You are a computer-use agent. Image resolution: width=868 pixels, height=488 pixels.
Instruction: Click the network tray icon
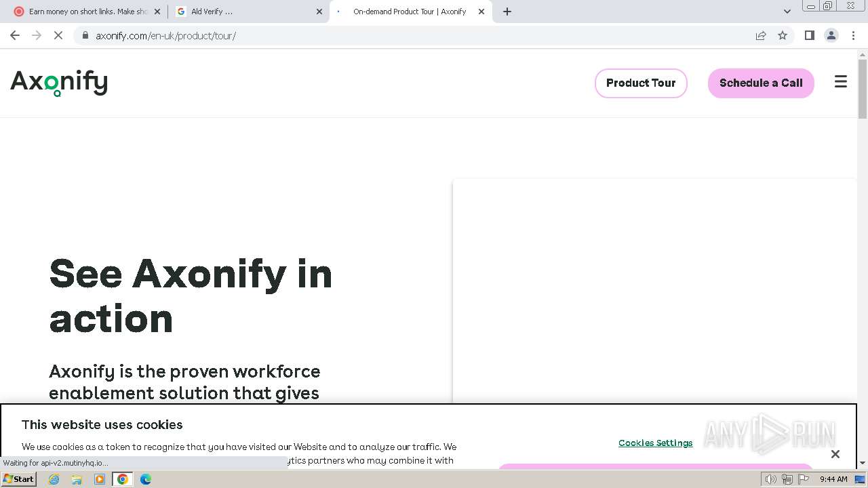pyautogui.click(x=787, y=479)
